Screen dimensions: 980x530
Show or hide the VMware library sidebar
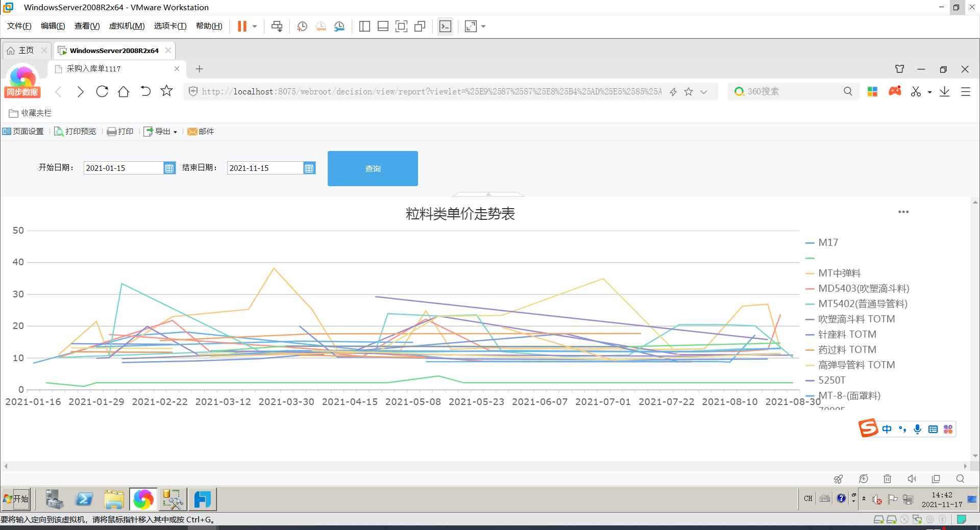[x=364, y=26]
